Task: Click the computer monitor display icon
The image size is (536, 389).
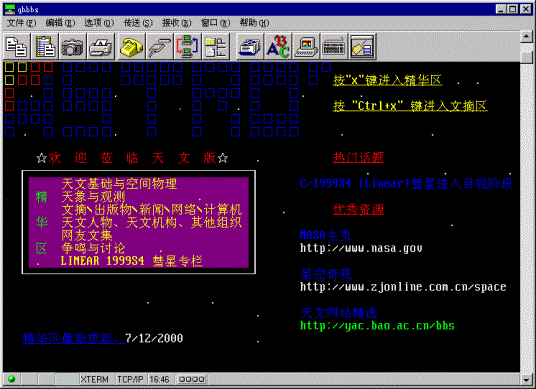Action: point(306,46)
